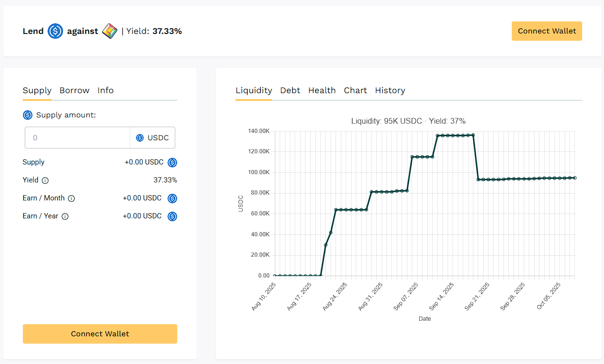Click USDC icon in Earn / Year row
Screen dimensions: 604x364
[x=172, y=216]
